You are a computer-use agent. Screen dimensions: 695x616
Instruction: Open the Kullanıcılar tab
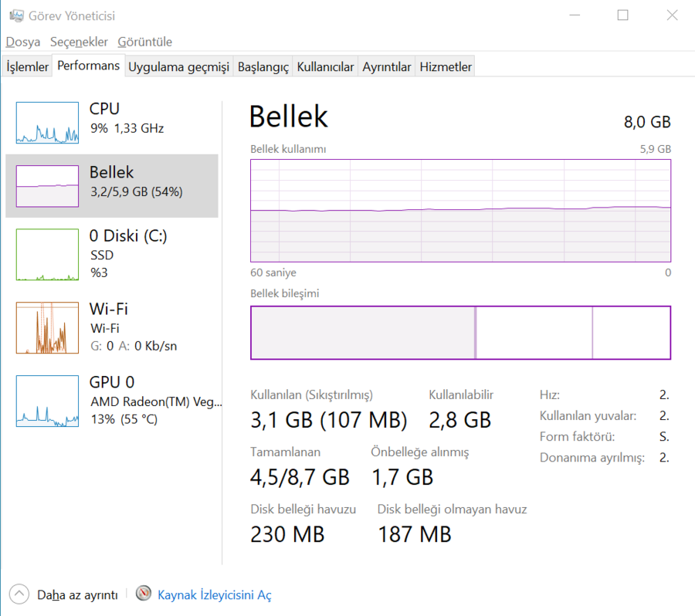click(x=325, y=67)
